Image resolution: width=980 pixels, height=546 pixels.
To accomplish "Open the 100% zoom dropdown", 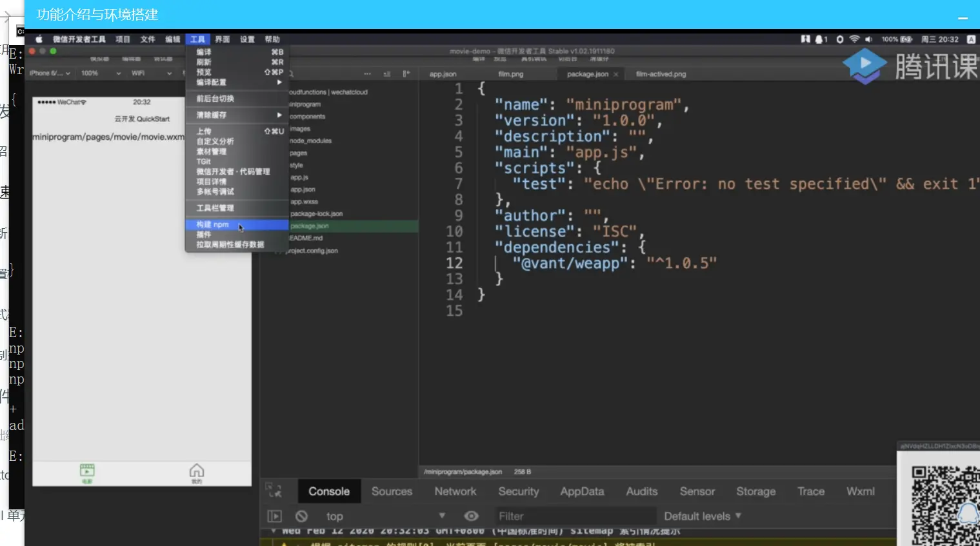I will click(x=101, y=73).
